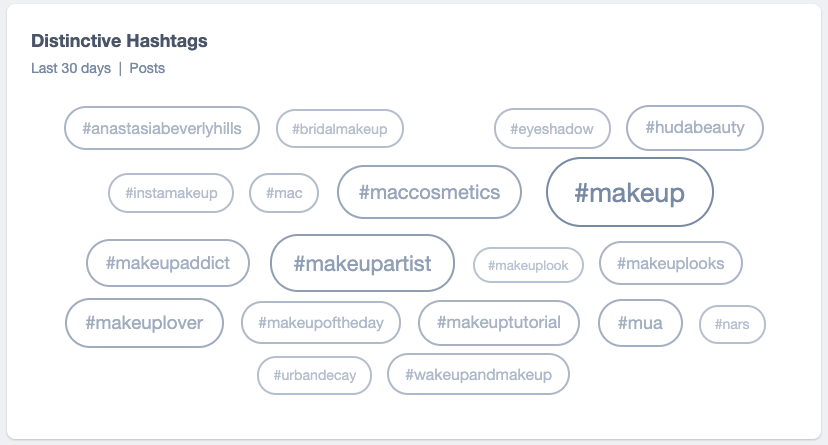Choose the #hudabeauty tag

point(694,128)
